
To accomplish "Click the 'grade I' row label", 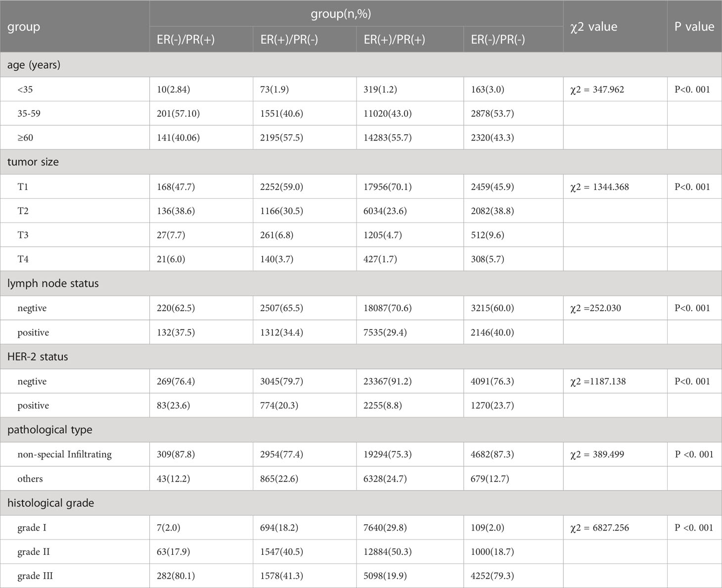I will click(32, 528).
